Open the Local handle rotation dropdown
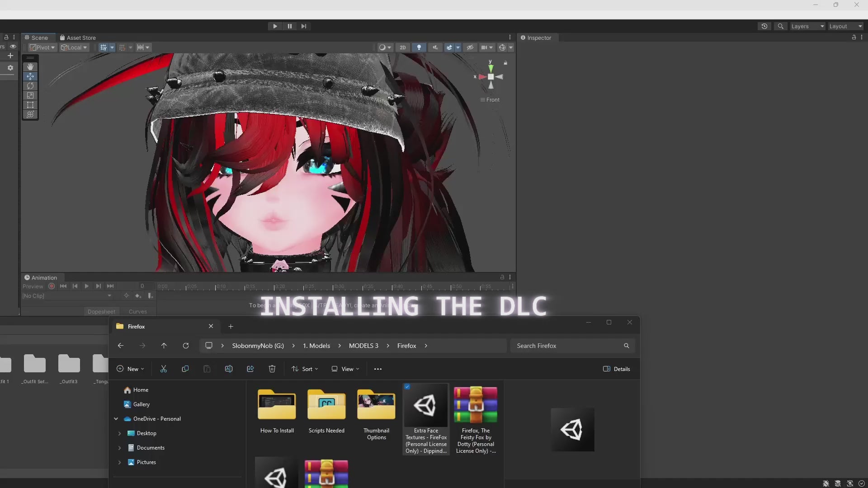This screenshot has height=488, width=868. [74, 47]
